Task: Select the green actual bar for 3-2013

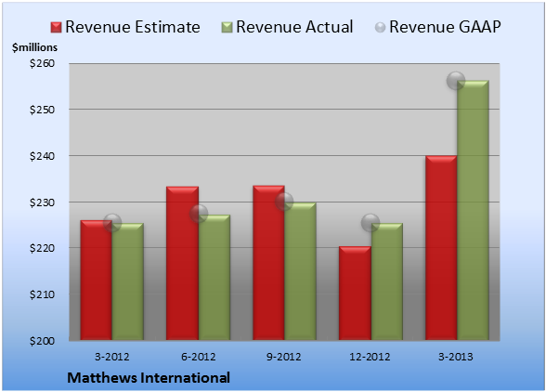Action: [474, 210]
